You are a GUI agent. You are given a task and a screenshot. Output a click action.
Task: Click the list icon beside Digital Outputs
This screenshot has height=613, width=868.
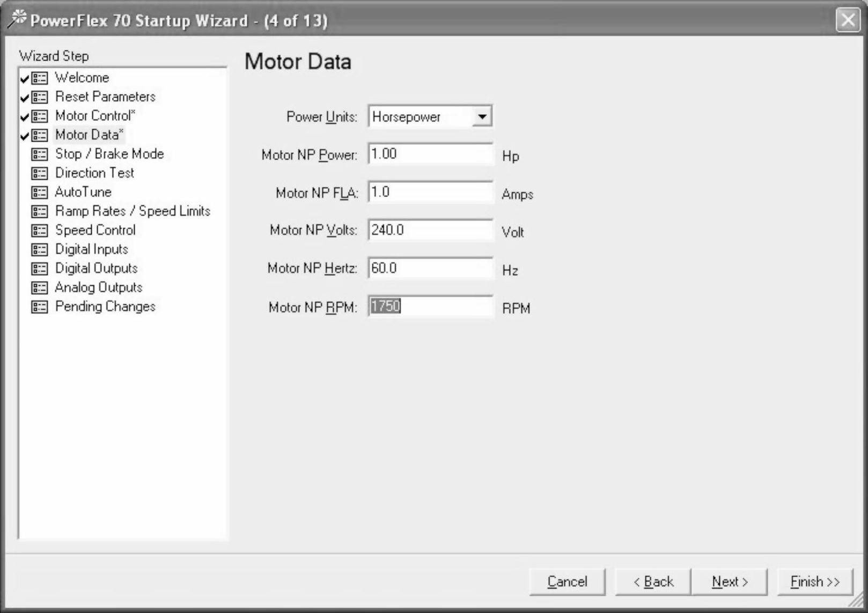tap(39, 269)
